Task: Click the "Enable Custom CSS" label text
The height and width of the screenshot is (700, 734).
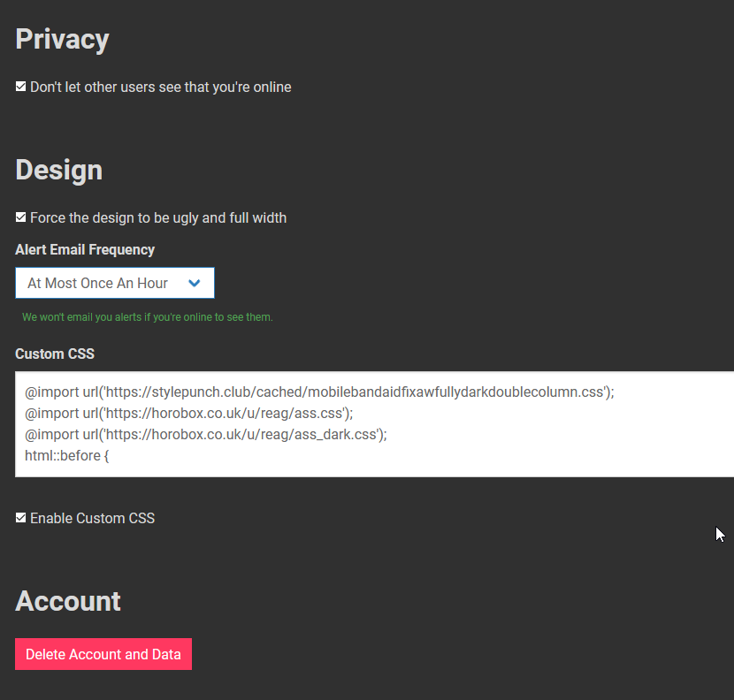Action: click(x=92, y=518)
